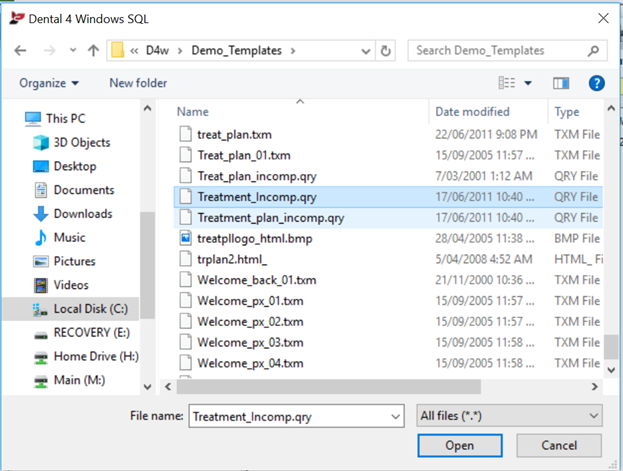The height and width of the screenshot is (471, 623).
Task: Expand the chevron after Demo_Templates
Action: coord(293,50)
